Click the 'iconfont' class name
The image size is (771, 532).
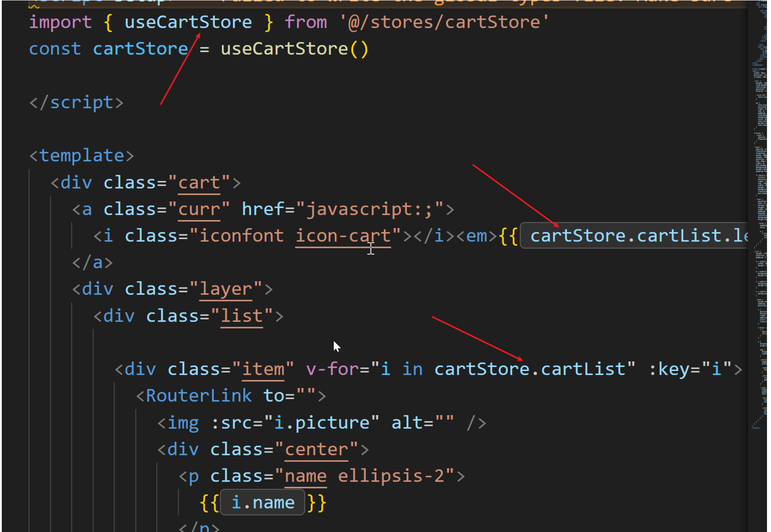(241, 235)
